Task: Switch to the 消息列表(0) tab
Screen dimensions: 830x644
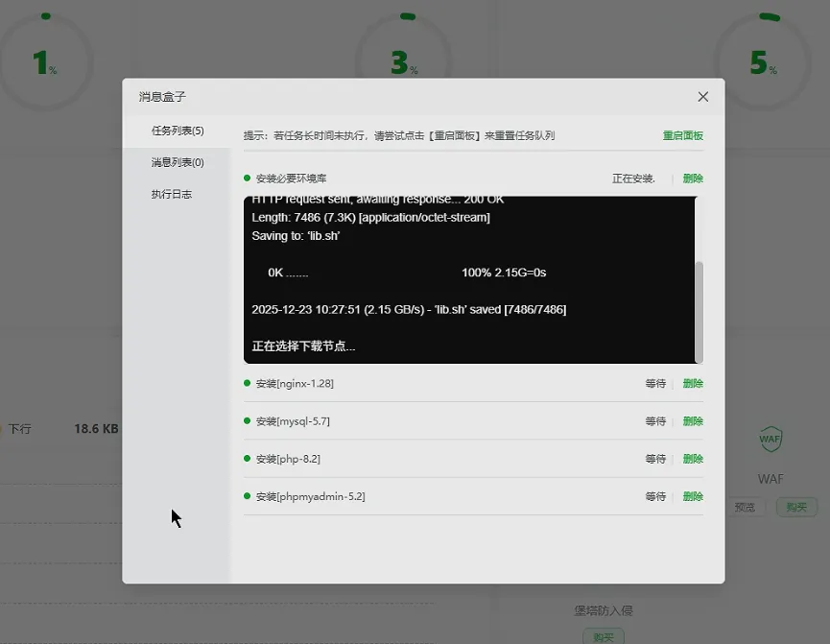Action: tap(177, 162)
